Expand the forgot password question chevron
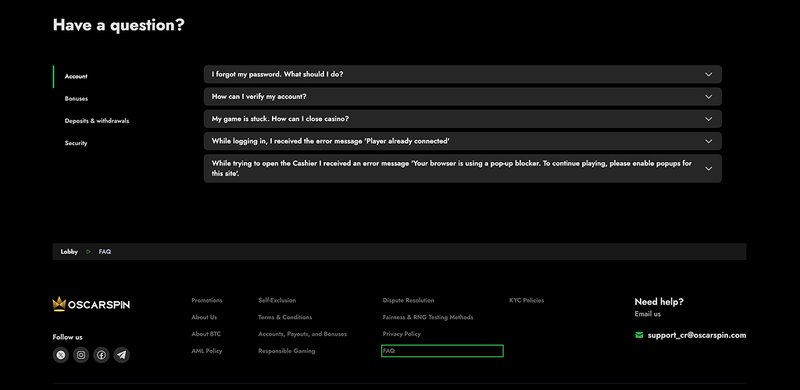 pyautogui.click(x=708, y=75)
